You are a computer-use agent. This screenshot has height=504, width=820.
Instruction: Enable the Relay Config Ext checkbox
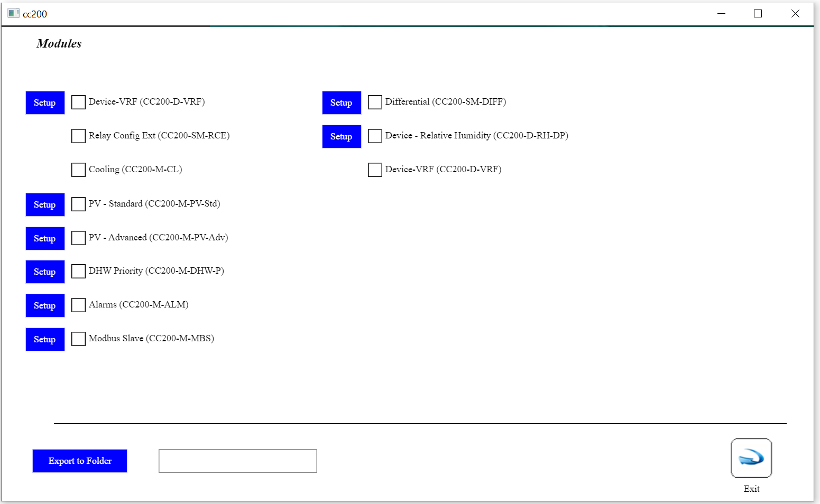click(78, 136)
